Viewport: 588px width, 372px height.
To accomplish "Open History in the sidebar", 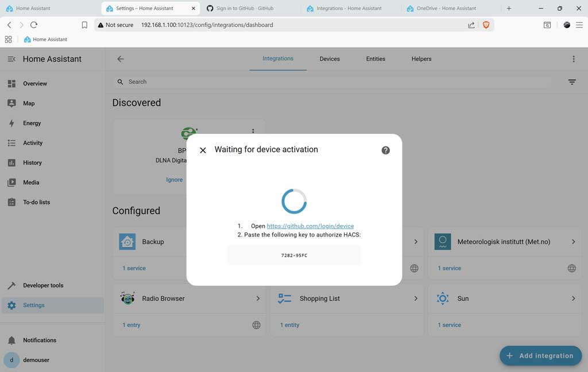I will (x=52, y=163).
